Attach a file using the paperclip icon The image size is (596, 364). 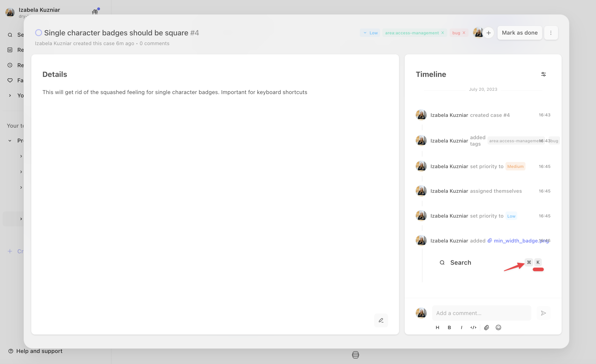point(486,327)
